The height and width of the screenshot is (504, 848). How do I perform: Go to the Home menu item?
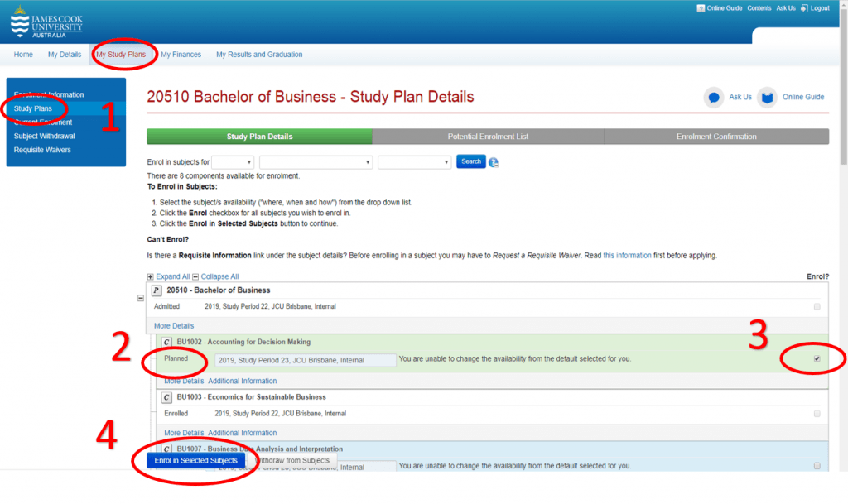click(x=23, y=55)
